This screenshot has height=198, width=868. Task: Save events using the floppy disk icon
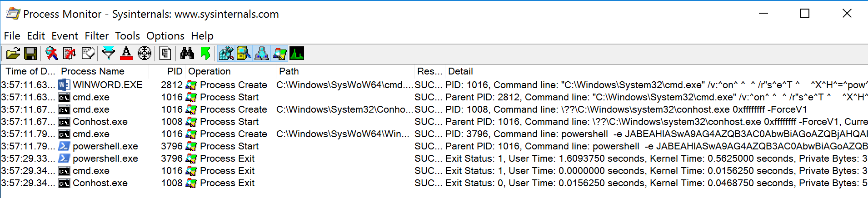[30, 54]
